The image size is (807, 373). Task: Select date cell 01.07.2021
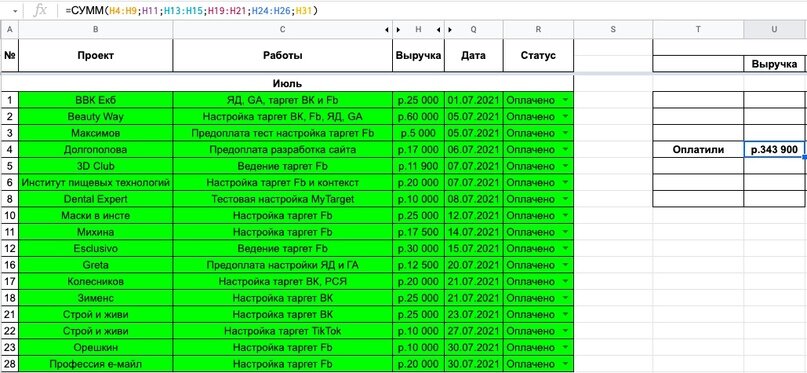point(473,100)
